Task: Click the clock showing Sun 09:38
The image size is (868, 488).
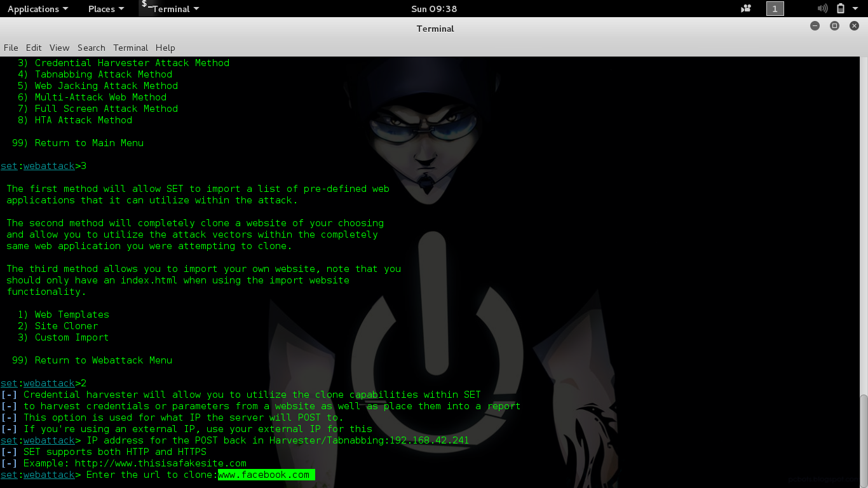Action: point(434,9)
